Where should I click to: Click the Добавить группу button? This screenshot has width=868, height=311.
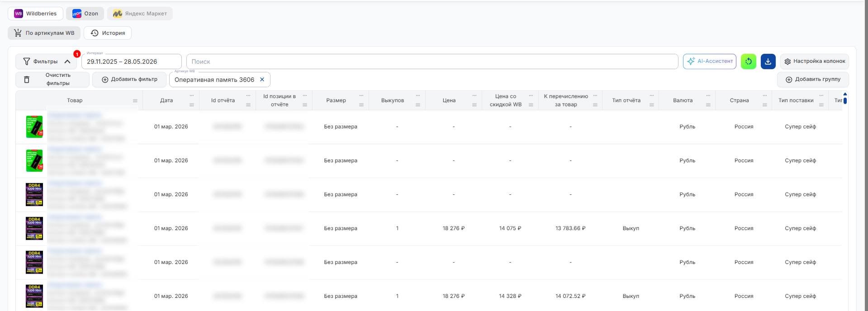pos(813,80)
